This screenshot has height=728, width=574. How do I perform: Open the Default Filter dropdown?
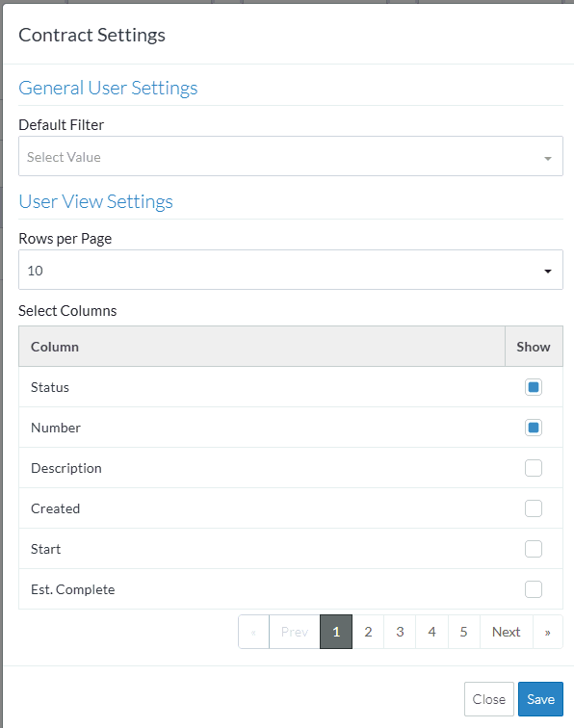pyautogui.click(x=291, y=156)
